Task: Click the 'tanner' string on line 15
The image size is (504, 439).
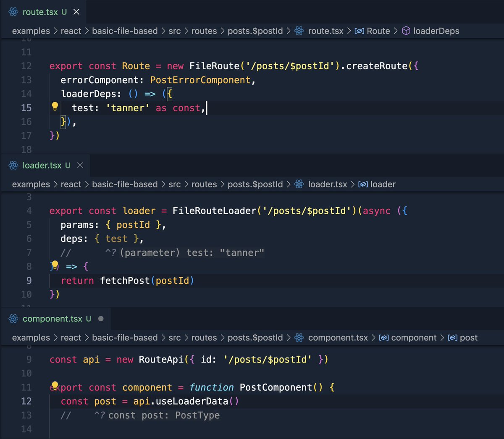Action: 128,108
